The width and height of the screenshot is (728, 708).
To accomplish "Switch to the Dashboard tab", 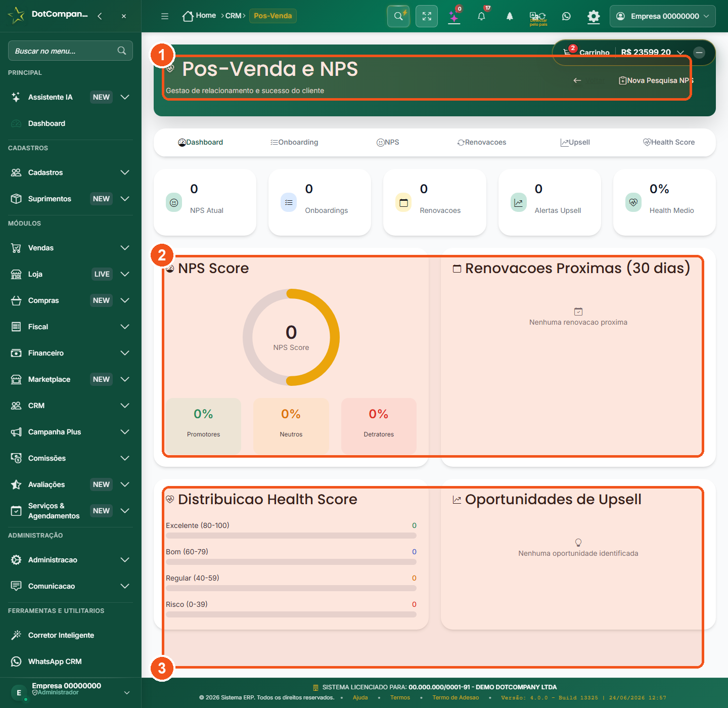I will point(200,142).
